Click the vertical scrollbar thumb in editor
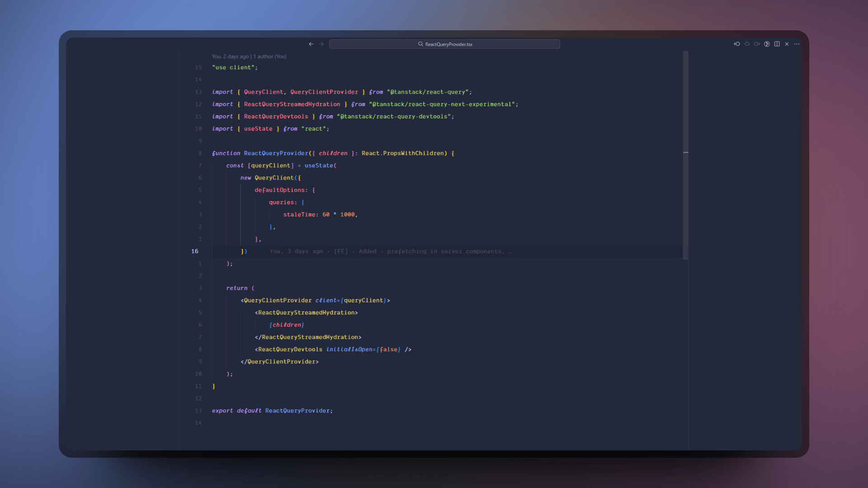 pos(685,154)
